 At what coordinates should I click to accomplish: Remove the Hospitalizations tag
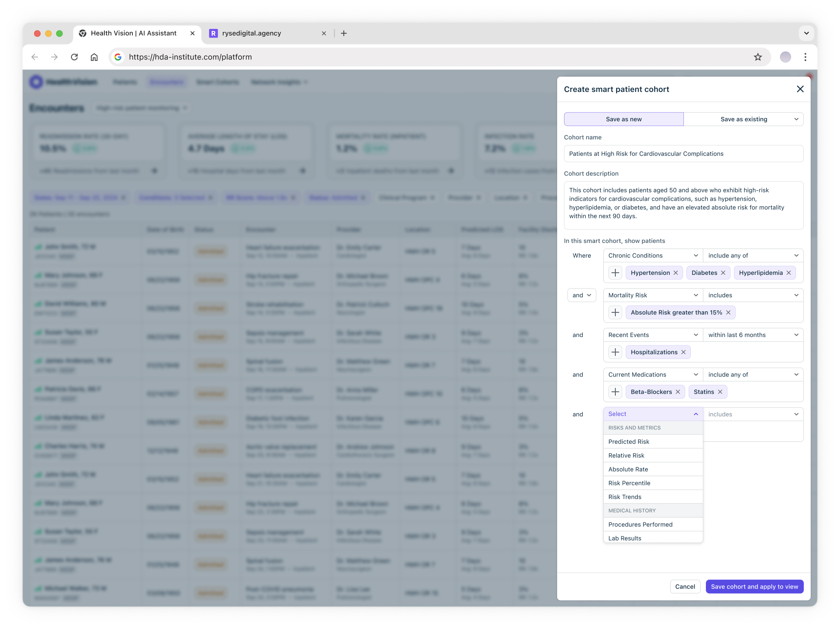point(683,352)
